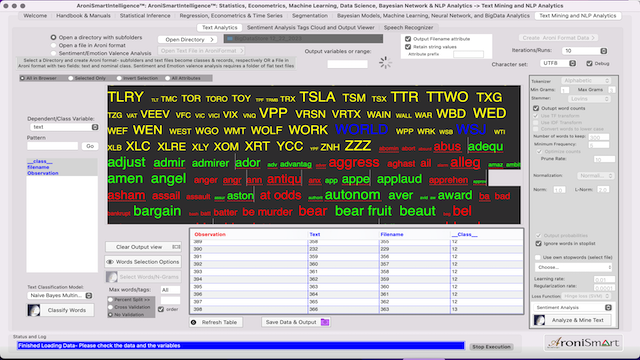This screenshot has height=360, width=640.
Task: Open the Sentiment Analysis dropdown
Action: 573,307
